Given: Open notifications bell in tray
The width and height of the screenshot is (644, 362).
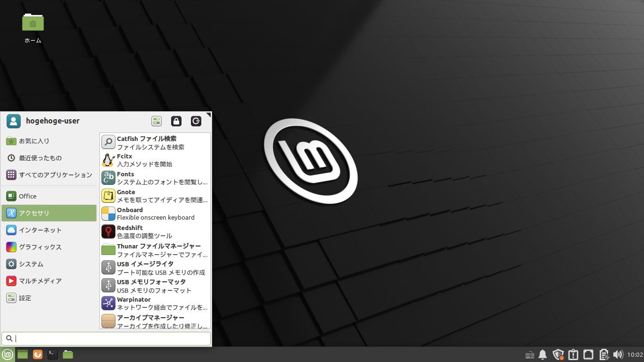Looking at the screenshot, I should (543, 354).
